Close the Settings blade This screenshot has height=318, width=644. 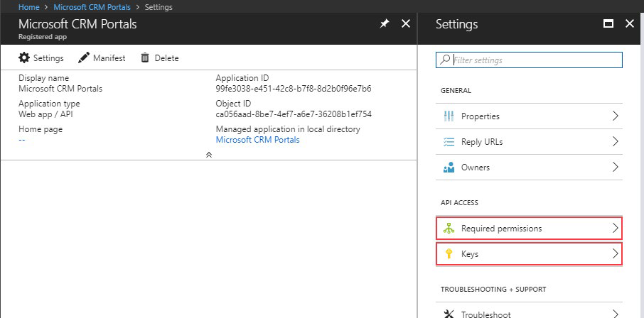pyautogui.click(x=630, y=24)
